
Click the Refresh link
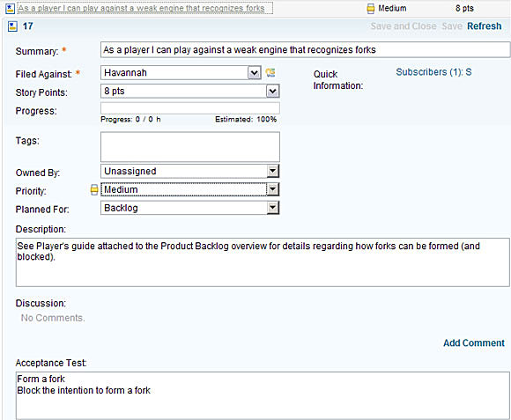tap(484, 26)
